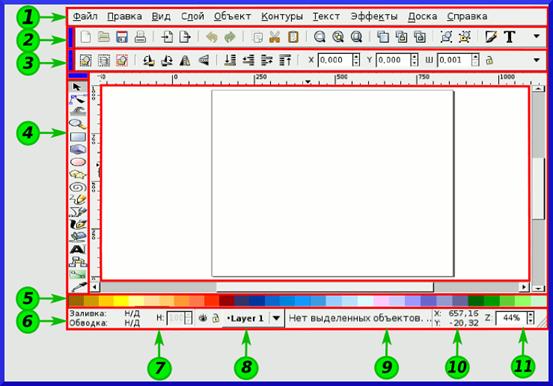Select the Pencil freehand tool
Image resolution: width=553 pixels, height=386 pixels.
pos(78,199)
